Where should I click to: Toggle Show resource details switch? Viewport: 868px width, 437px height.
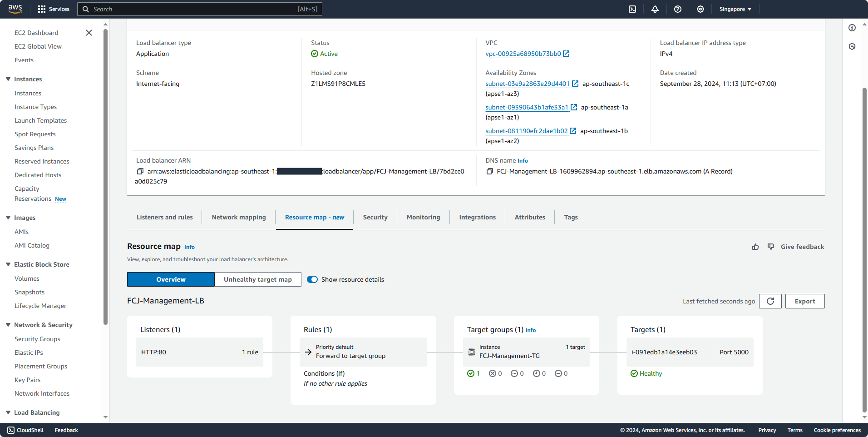[x=312, y=279]
